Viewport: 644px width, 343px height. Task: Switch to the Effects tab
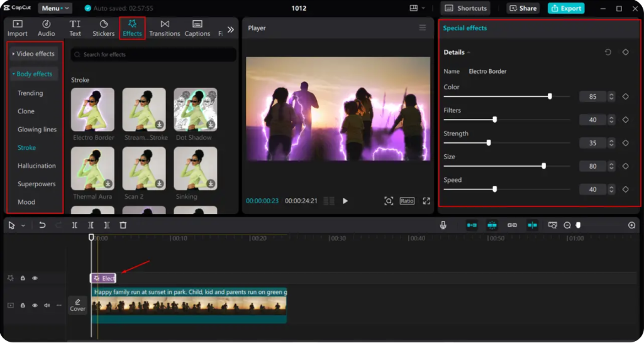pos(132,28)
